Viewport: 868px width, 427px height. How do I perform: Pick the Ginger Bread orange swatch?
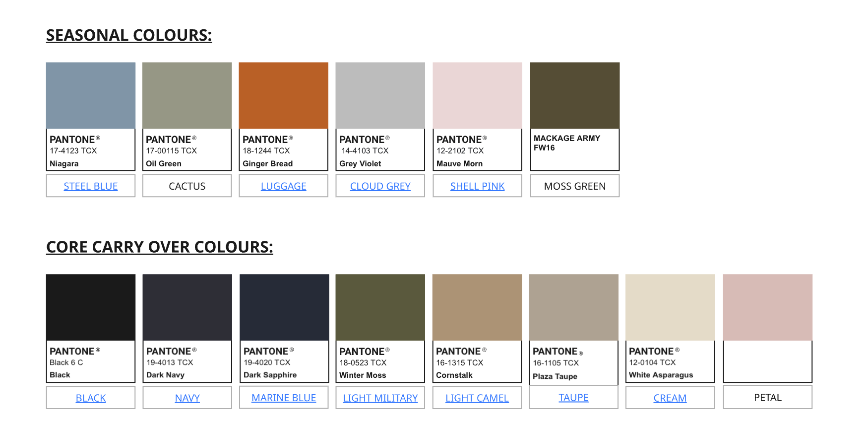(283, 96)
